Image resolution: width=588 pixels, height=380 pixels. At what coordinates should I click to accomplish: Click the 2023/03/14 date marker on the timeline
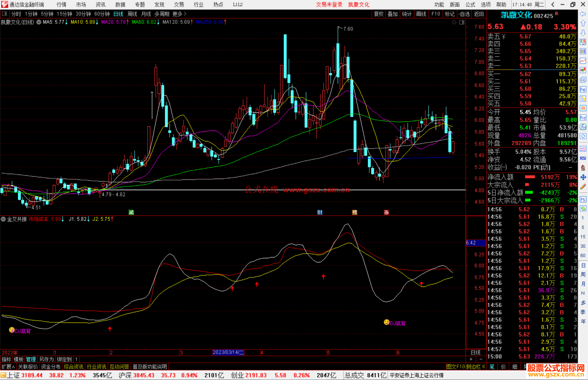228,352
